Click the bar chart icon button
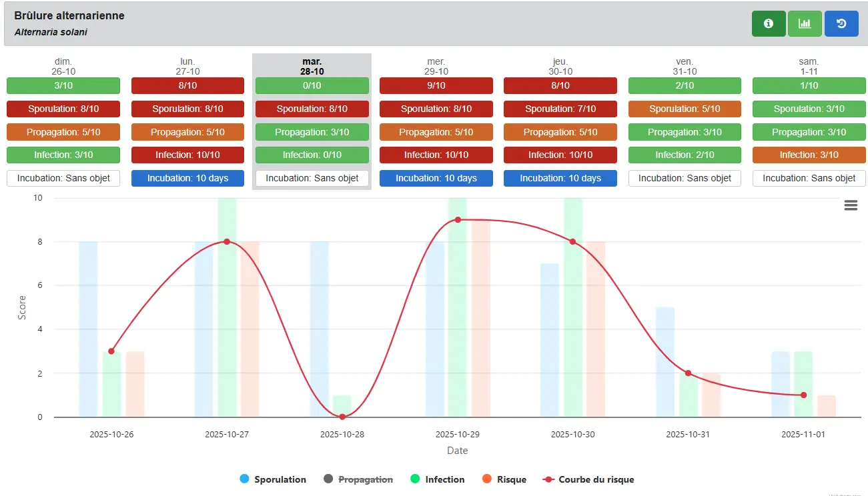 click(805, 24)
